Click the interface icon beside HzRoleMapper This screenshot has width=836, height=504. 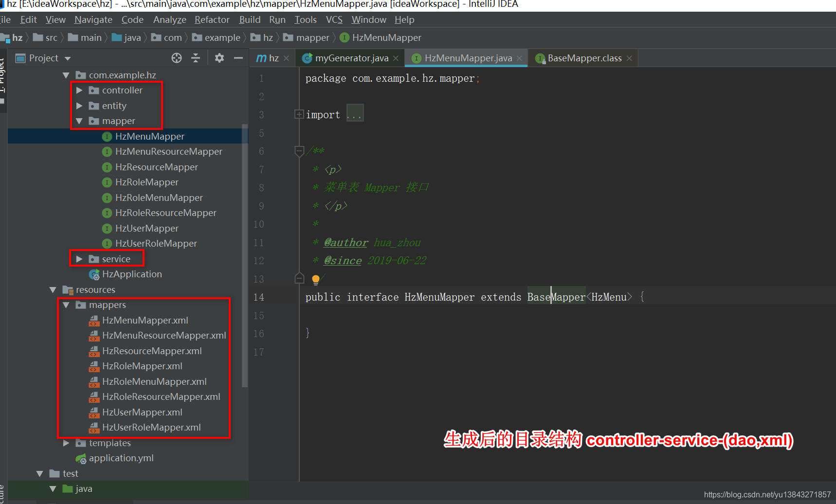pos(107,182)
